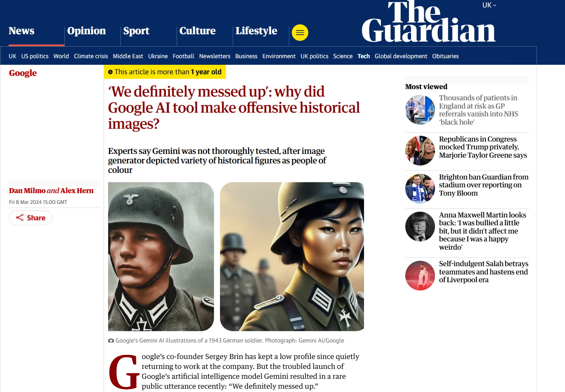Open the Salah Liverpool story thumbnail
The height and width of the screenshot is (392, 565).
(x=420, y=276)
